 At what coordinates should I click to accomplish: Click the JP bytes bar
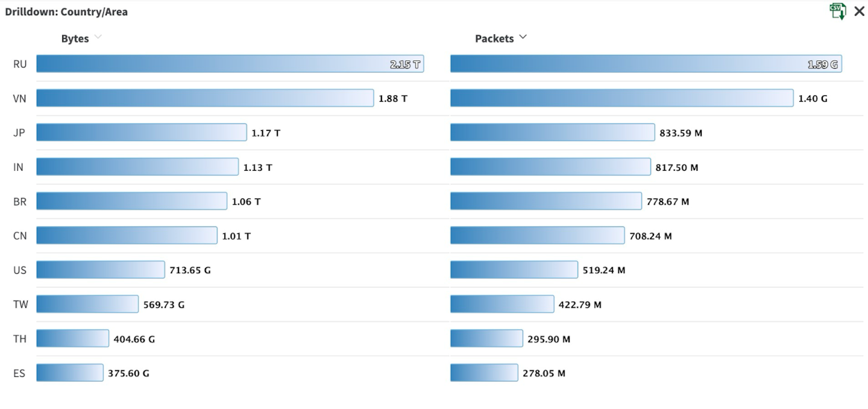click(141, 132)
